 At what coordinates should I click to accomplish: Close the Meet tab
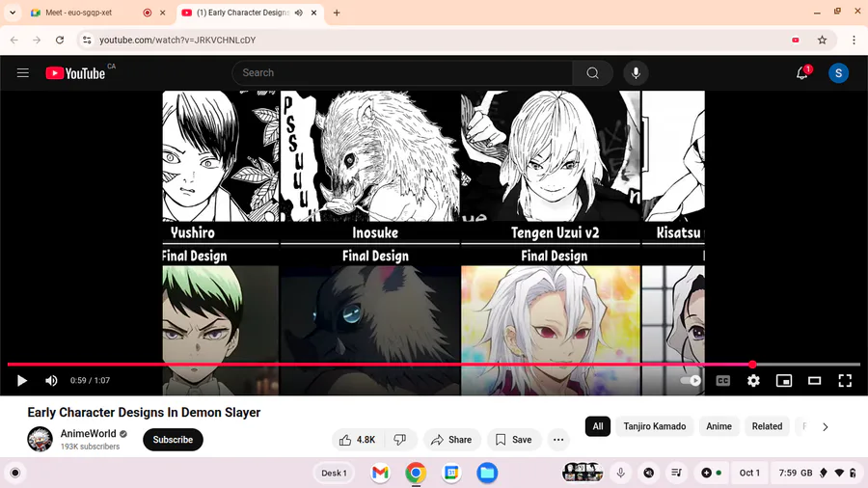[163, 13]
